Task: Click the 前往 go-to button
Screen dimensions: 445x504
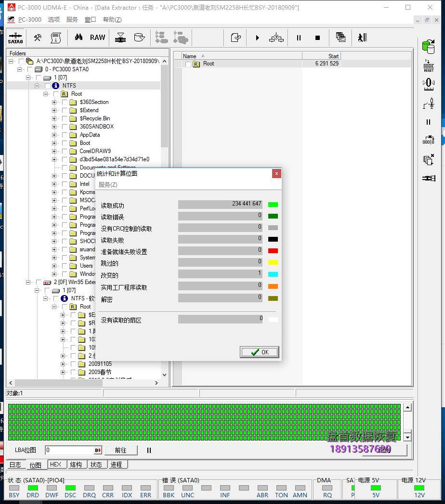Action: point(120,450)
